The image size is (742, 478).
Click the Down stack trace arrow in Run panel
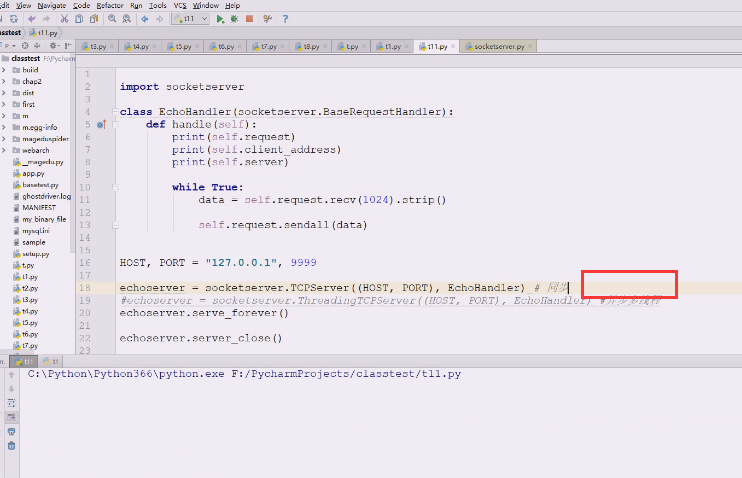coord(11,389)
